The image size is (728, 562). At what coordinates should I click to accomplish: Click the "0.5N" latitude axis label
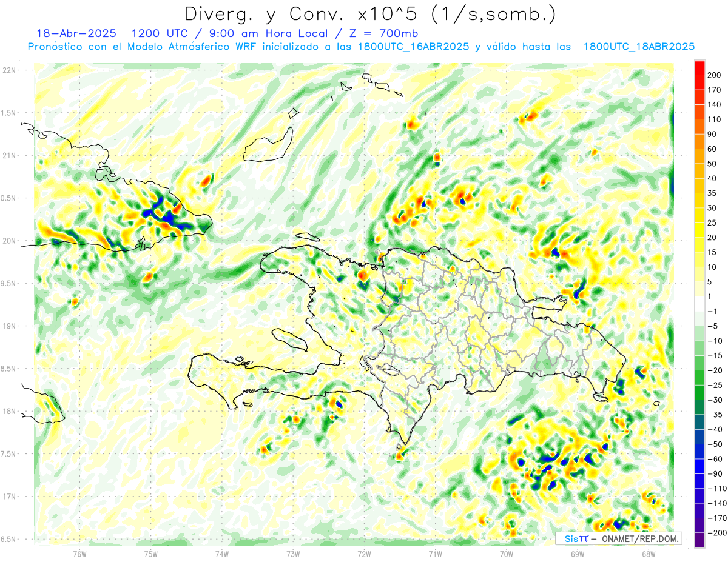coord(9,198)
